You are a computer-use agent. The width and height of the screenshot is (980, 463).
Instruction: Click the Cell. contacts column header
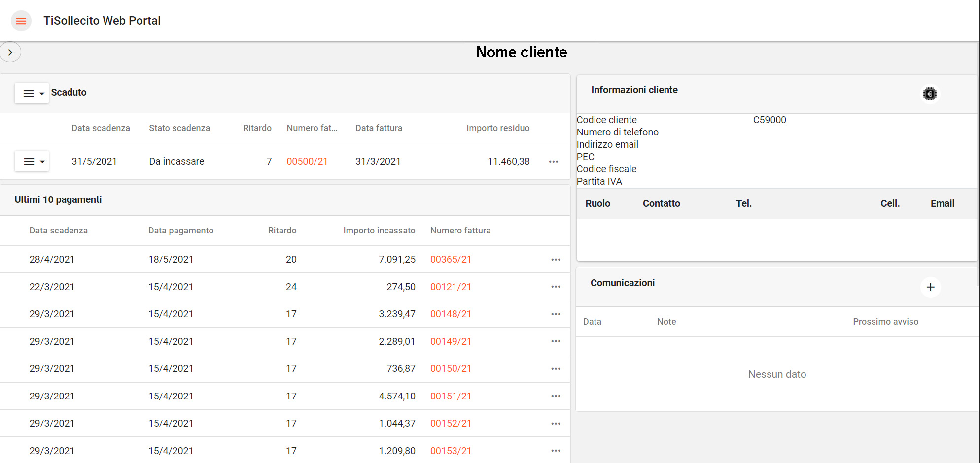[x=890, y=203]
